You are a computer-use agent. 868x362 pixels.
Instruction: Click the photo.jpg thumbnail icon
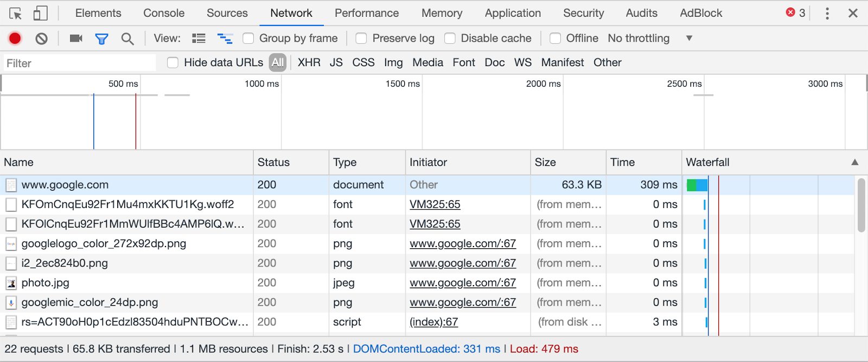11,283
